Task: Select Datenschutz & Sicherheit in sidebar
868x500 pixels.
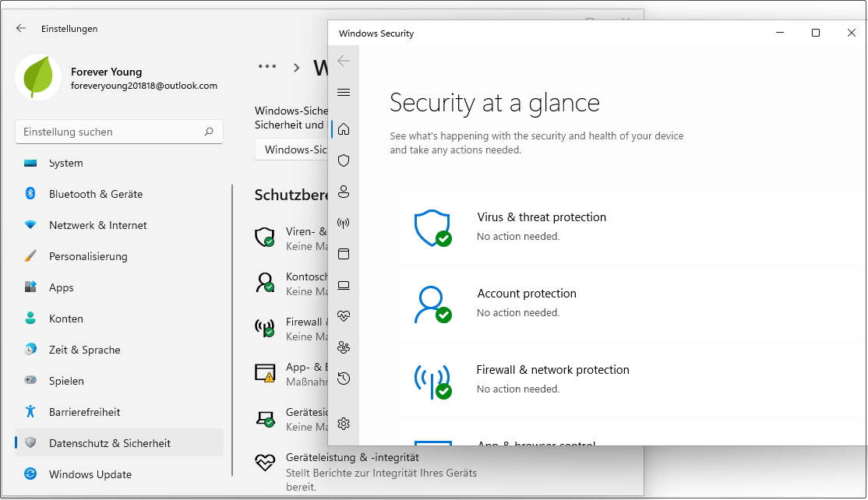Action: [x=119, y=443]
